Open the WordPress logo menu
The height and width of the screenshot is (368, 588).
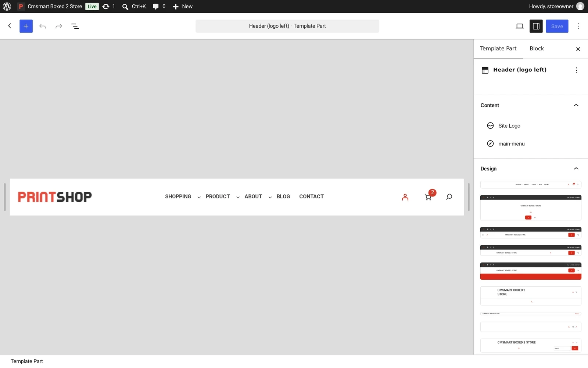[7, 6]
